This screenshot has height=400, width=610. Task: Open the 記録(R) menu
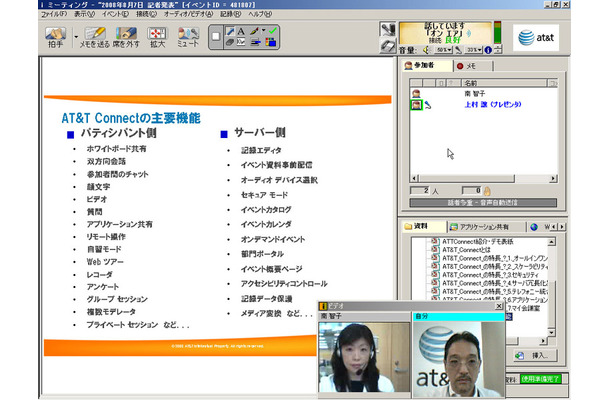230,14
